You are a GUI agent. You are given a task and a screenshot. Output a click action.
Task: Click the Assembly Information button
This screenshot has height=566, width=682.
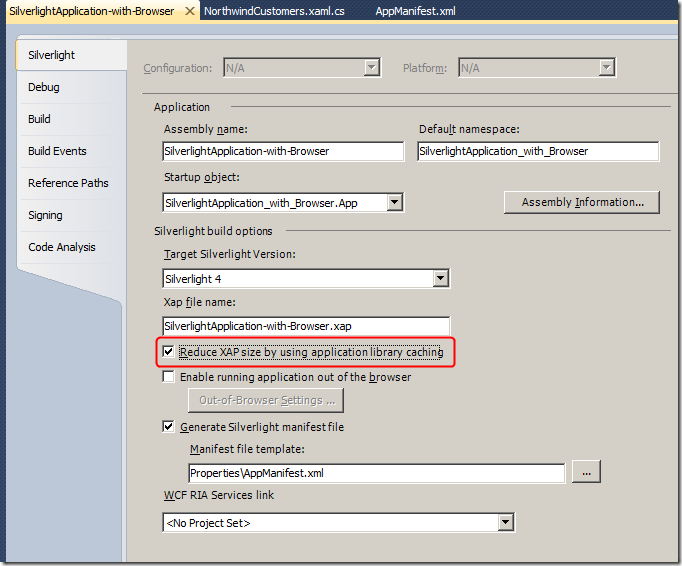click(x=582, y=202)
